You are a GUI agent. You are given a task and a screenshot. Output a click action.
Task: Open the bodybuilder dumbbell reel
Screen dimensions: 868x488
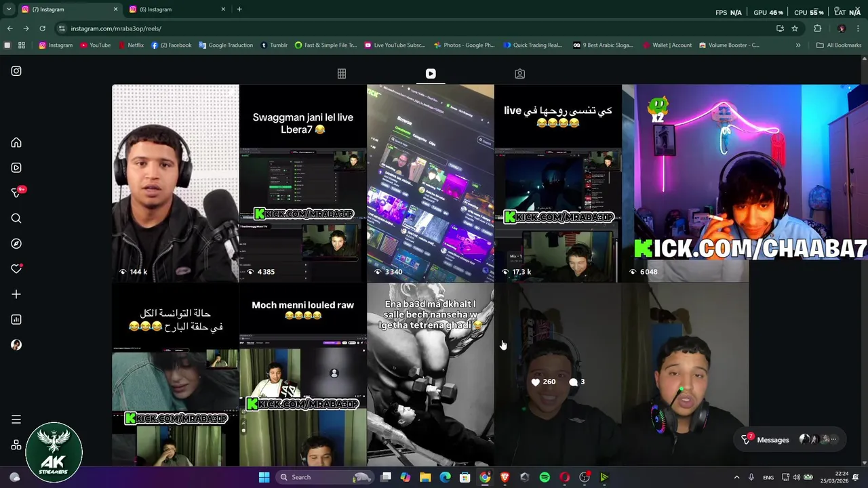tap(431, 375)
